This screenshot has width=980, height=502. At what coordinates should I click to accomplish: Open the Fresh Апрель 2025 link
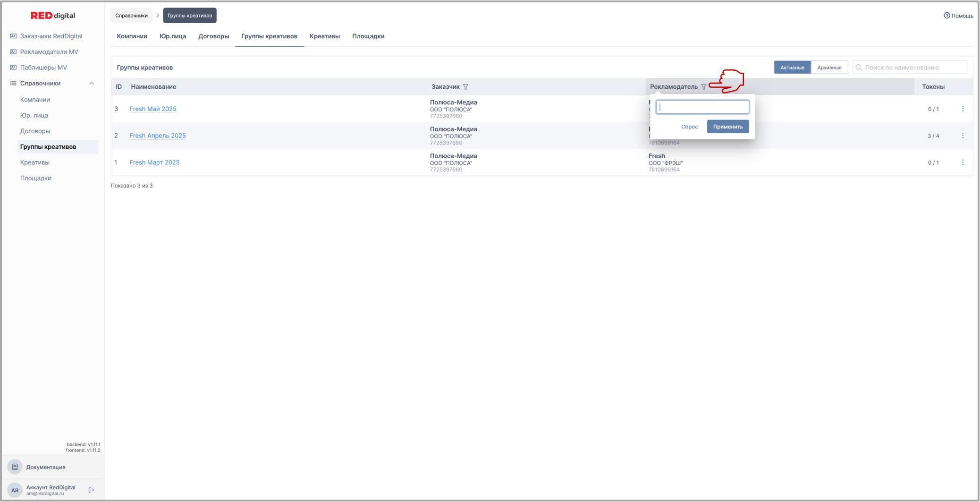[x=157, y=136]
